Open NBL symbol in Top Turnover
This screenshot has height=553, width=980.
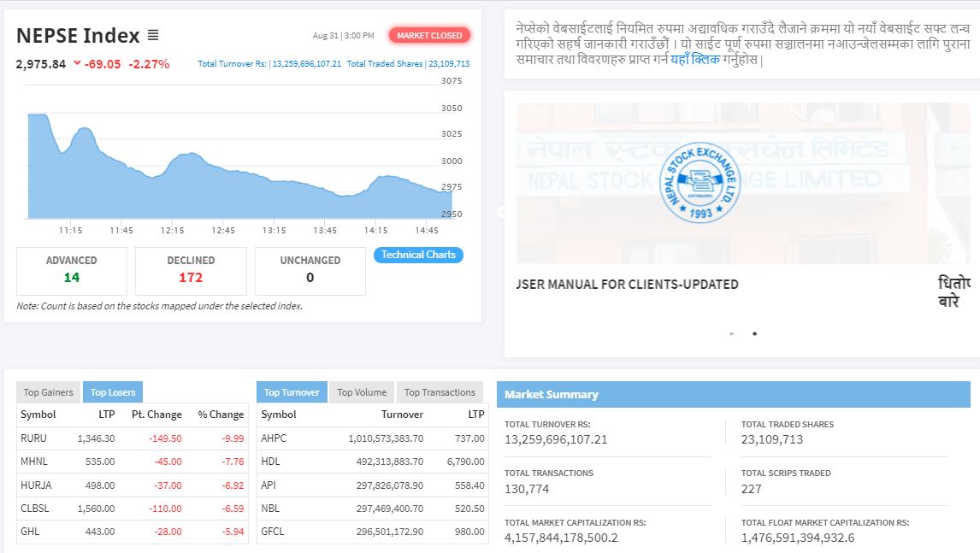(x=270, y=508)
